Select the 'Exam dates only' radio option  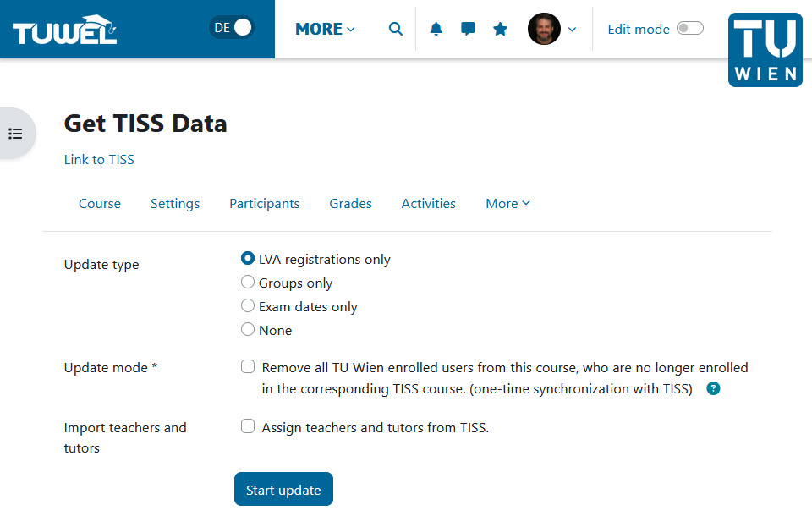tap(248, 305)
